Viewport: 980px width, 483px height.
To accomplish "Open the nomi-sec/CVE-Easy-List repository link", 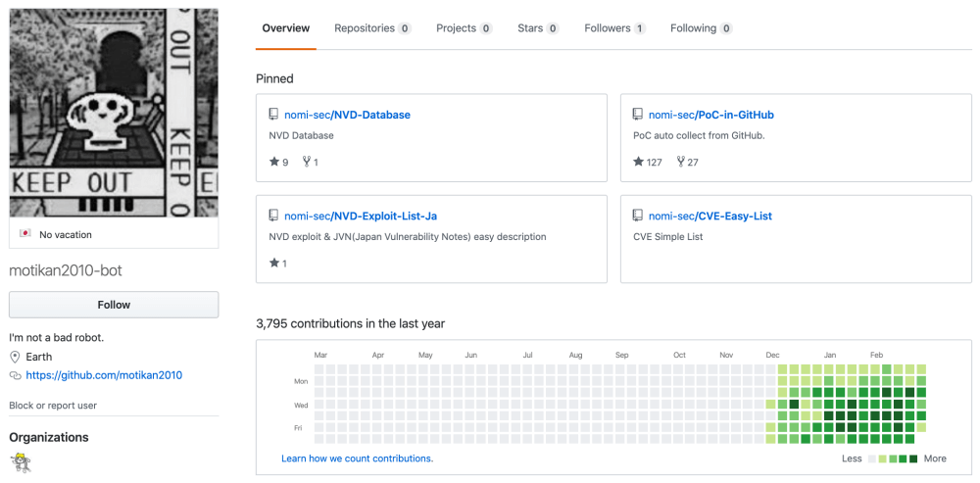I will coord(710,217).
